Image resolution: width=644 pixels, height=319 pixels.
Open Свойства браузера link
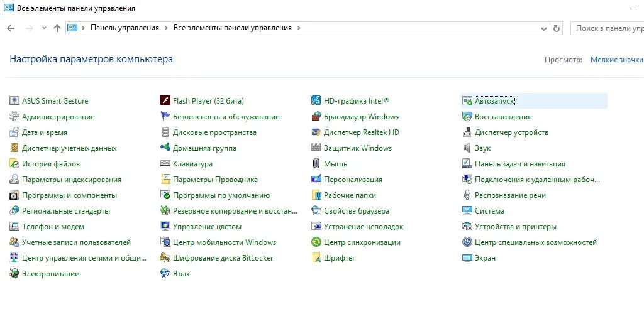(356, 211)
